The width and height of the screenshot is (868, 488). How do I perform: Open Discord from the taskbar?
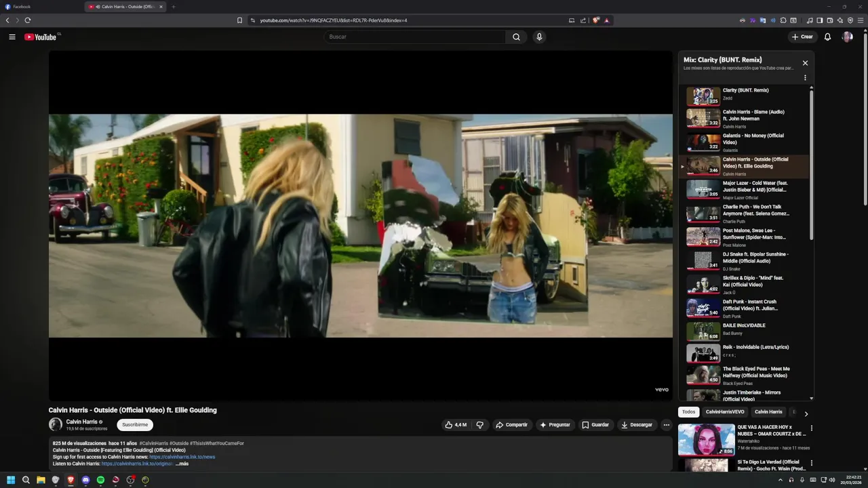[85, 480]
